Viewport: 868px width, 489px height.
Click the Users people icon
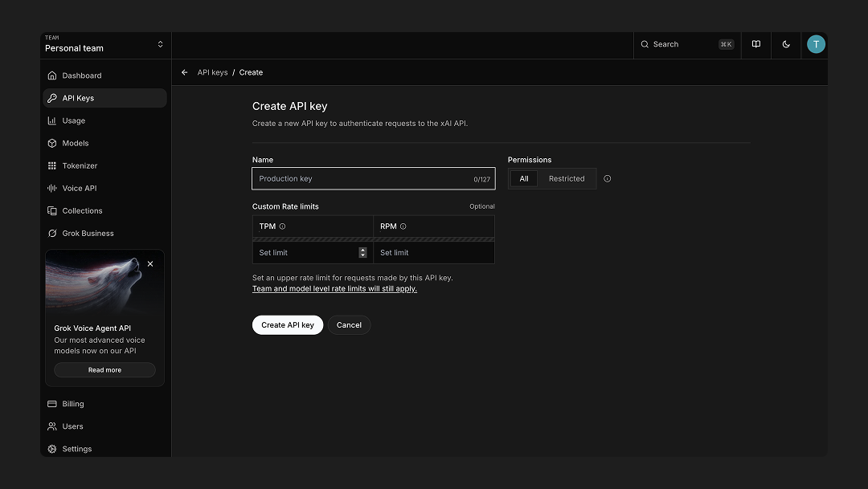[52, 426]
